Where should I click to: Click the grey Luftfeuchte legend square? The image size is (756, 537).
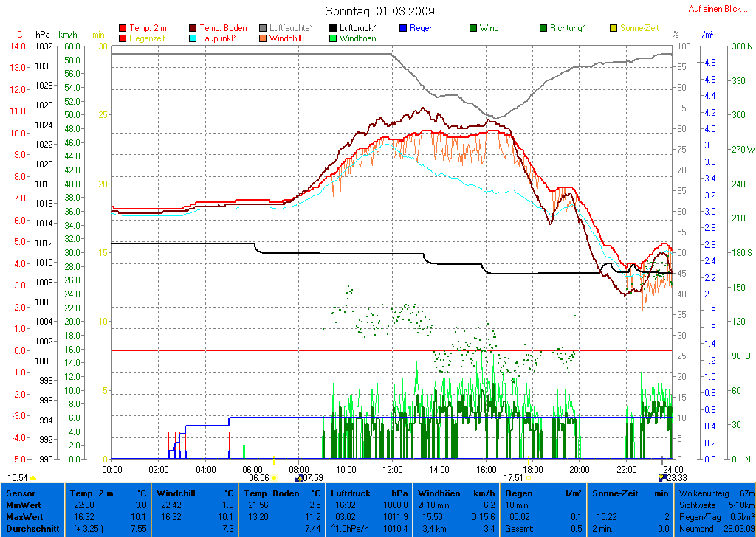[x=263, y=28]
